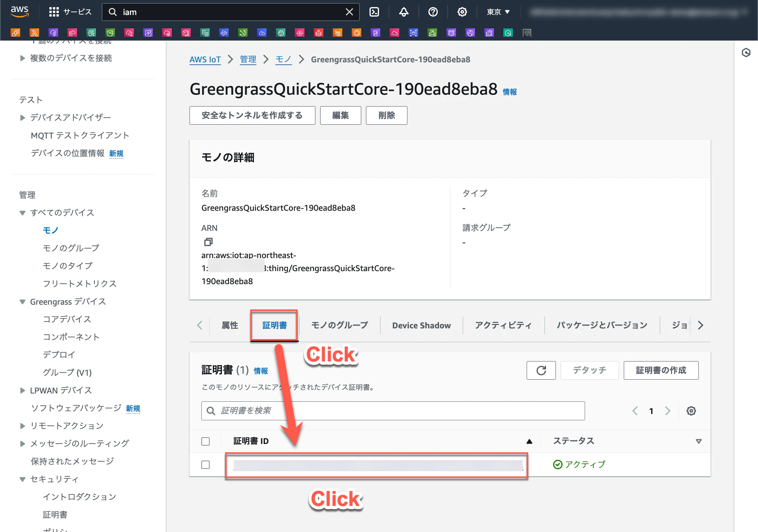Switch to the アクティビティ tab
Image resolution: width=758 pixels, height=532 pixels.
click(503, 325)
